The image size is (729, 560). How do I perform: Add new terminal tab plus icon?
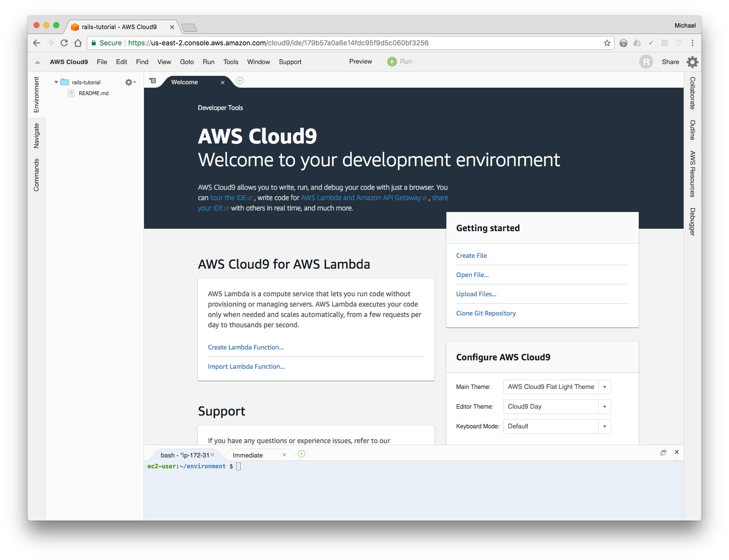click(302, 454)
